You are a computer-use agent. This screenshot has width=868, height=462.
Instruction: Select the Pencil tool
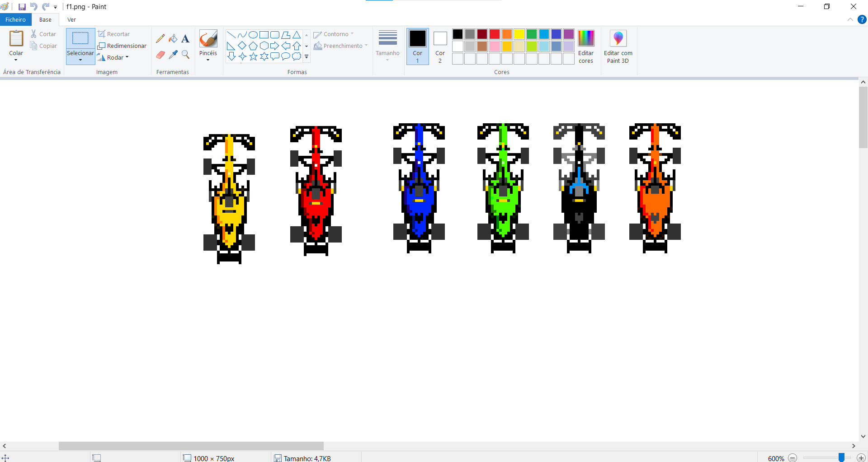(160, 38)
